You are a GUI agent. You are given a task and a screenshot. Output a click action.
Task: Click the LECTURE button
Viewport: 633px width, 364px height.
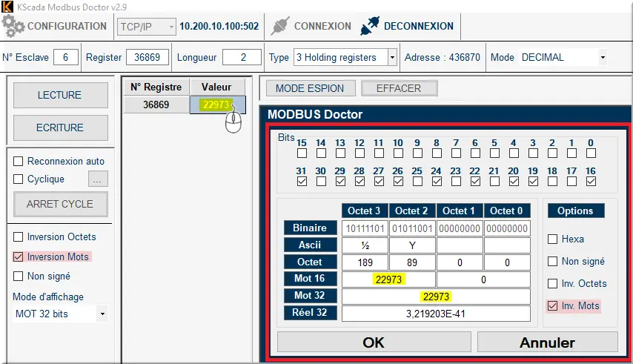click(61, 95)
